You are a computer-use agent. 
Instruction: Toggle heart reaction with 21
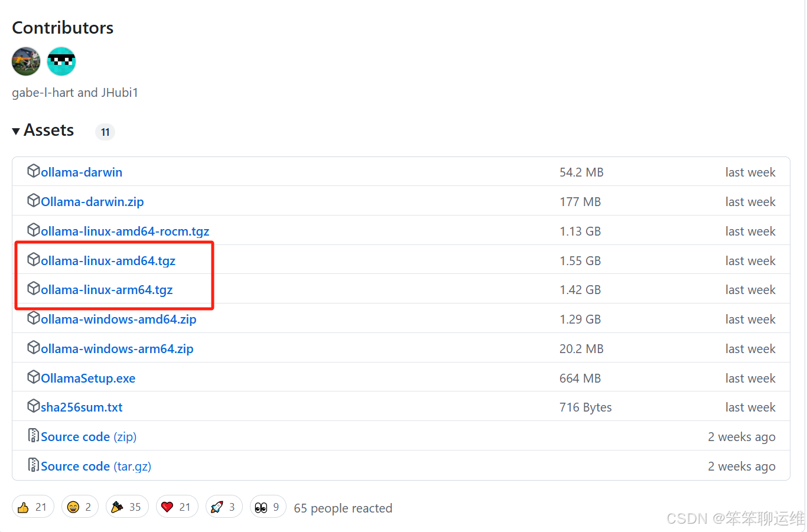click(177, 507)
